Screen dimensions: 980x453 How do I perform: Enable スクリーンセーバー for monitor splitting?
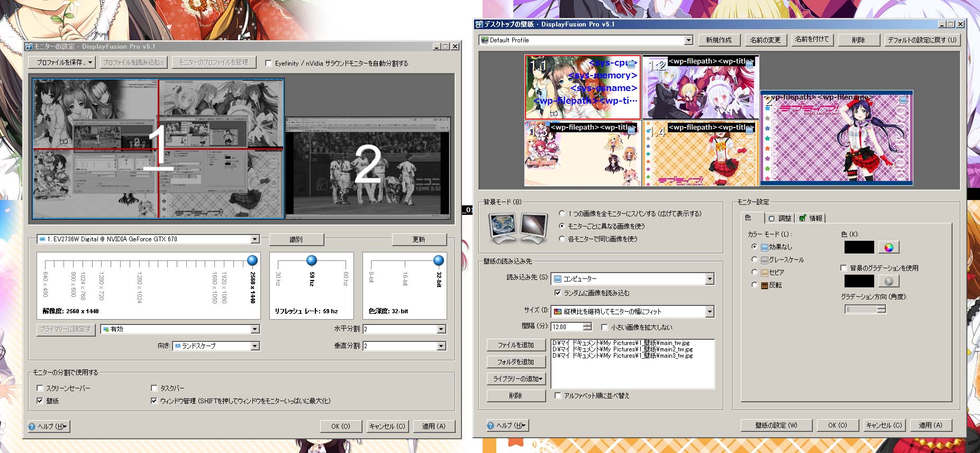coord(40,388)
